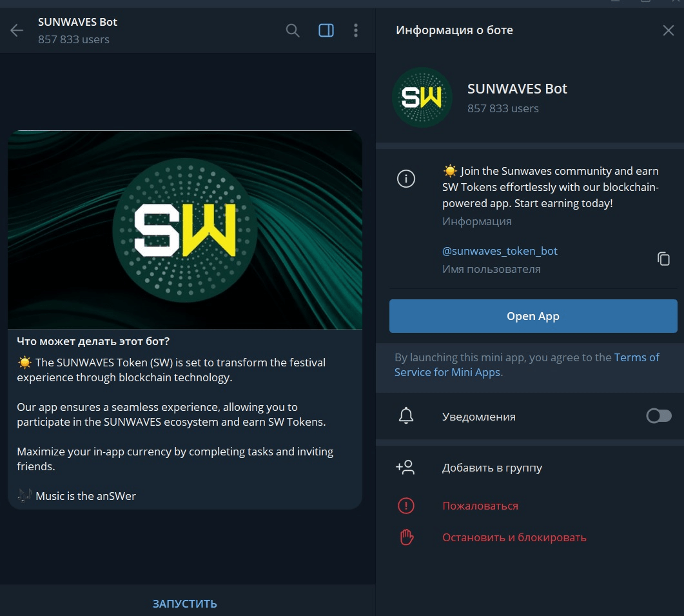The height and width of the screenshot is (616, 684).
Task: Copy the bot username with copy icon
Action: [663, 259]
